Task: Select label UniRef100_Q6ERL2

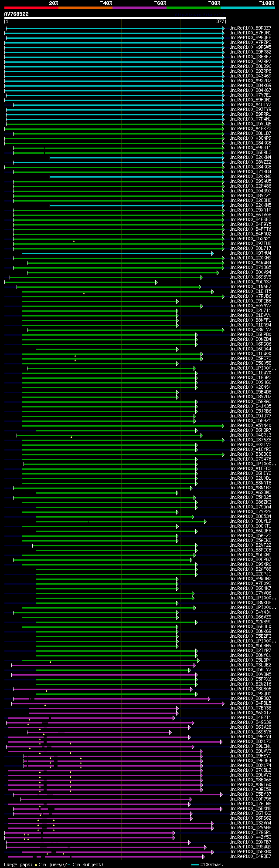Action: pos(250,153)
